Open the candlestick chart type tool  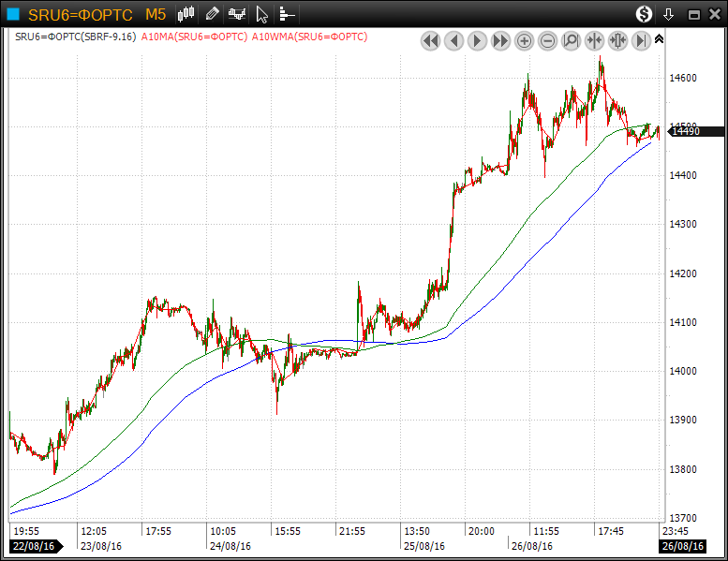click(186, 14)
